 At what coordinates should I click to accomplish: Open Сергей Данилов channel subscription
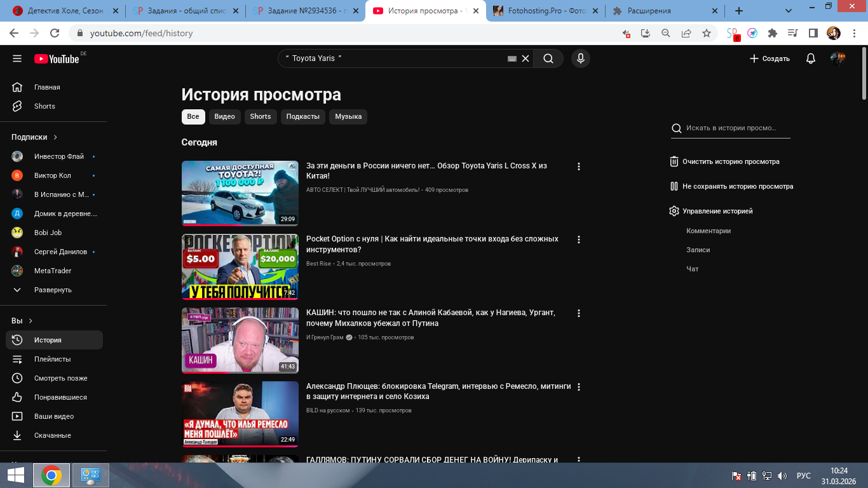pyautogui.click(x=54, y=252)
